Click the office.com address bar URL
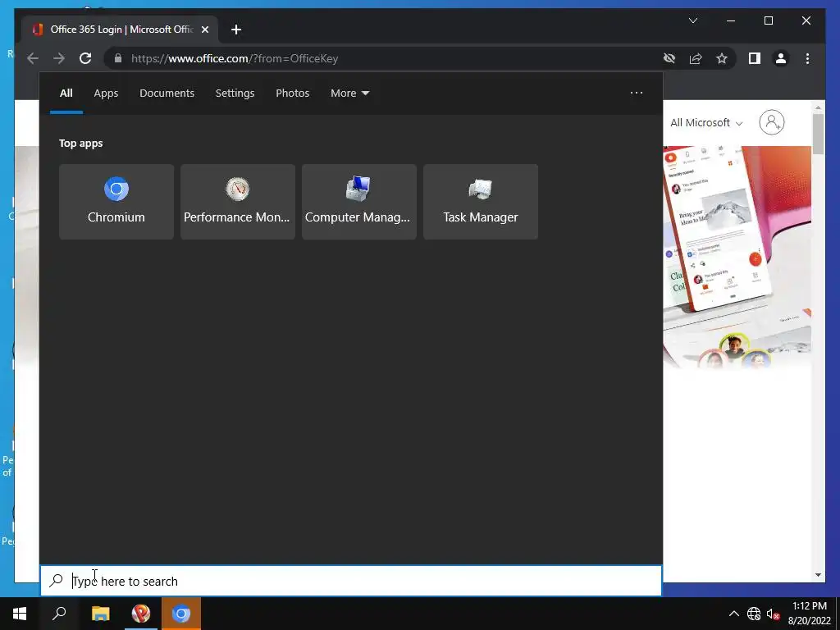 (235, 58)
